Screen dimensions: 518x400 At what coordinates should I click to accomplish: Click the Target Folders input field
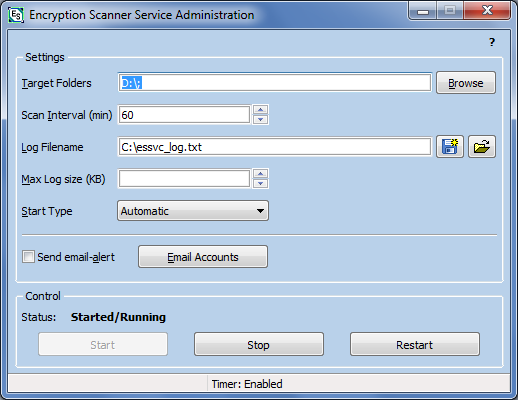(x=275, y=83)
